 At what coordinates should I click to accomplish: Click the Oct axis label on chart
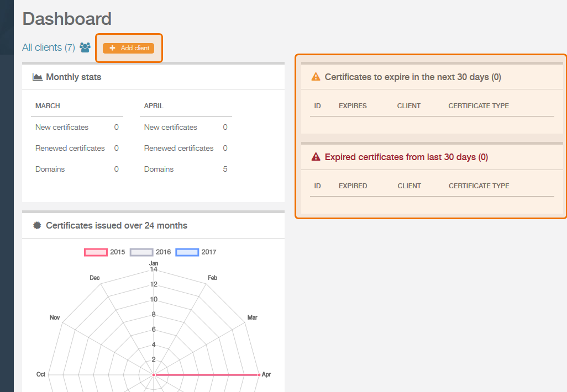pos(41,374)
